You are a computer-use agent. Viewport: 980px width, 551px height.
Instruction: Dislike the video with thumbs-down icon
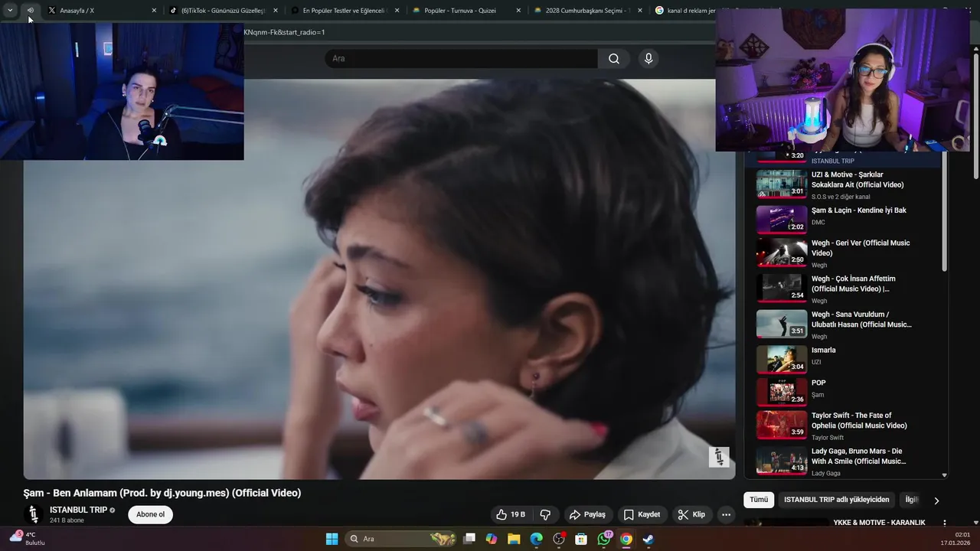(x=545, y=514)
